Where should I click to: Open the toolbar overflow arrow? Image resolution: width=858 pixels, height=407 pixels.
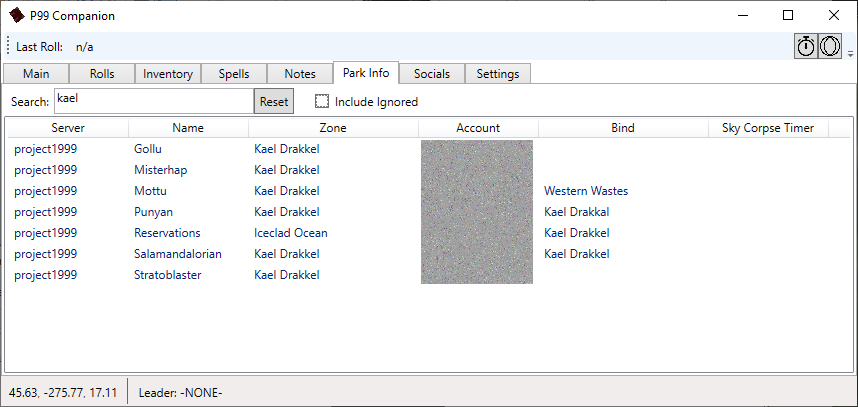[850, 54]
